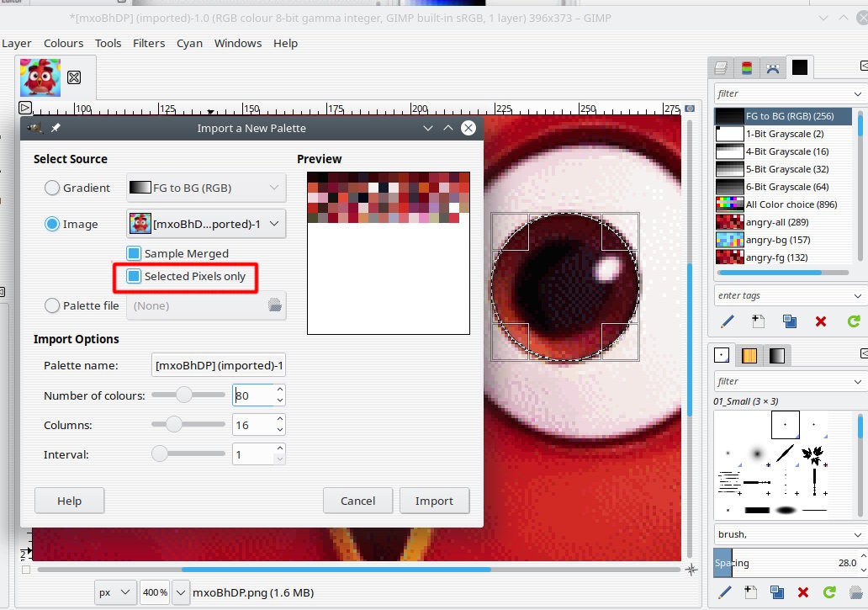This screenshot has width=868, height=610.
Task: Click the quick mask toggle at the canvas corner
Action: pos(25,570)
